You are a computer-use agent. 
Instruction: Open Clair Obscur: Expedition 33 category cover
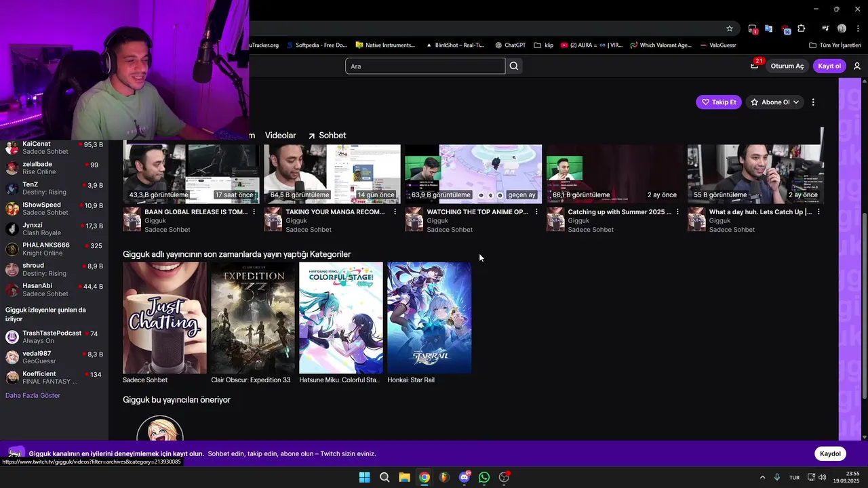(253, 318)
